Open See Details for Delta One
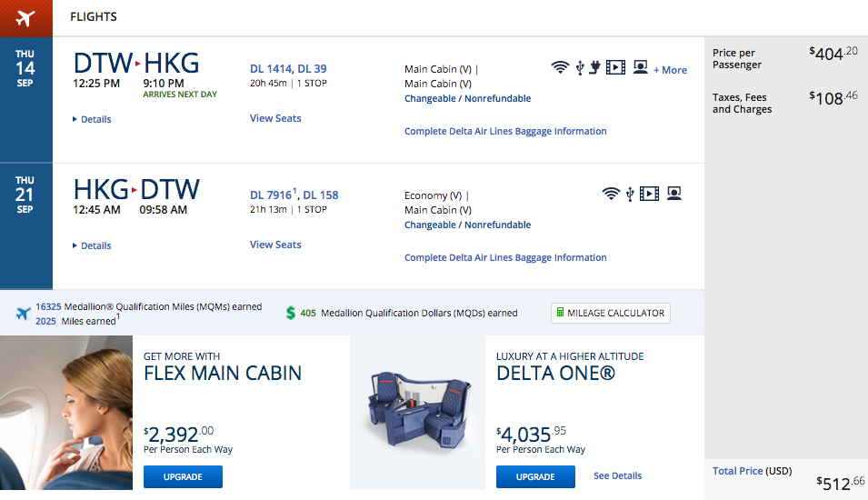The width and height of the screenshot is (868, 500). [x=617, y=475]
